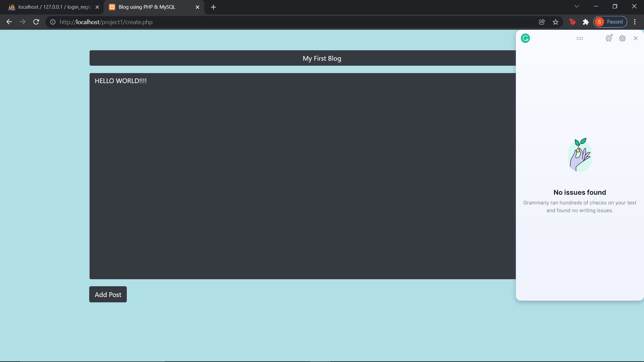Open Grammarly settings gear

[623, 38]
